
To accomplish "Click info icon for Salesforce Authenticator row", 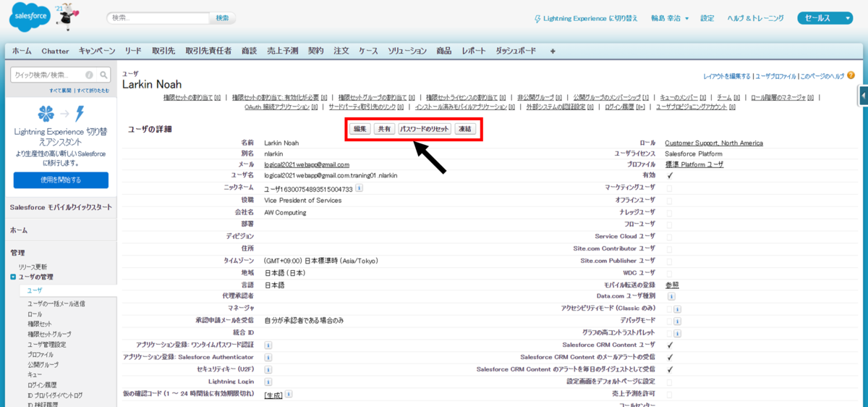I will pyautogui.click(x=268, y=357).
